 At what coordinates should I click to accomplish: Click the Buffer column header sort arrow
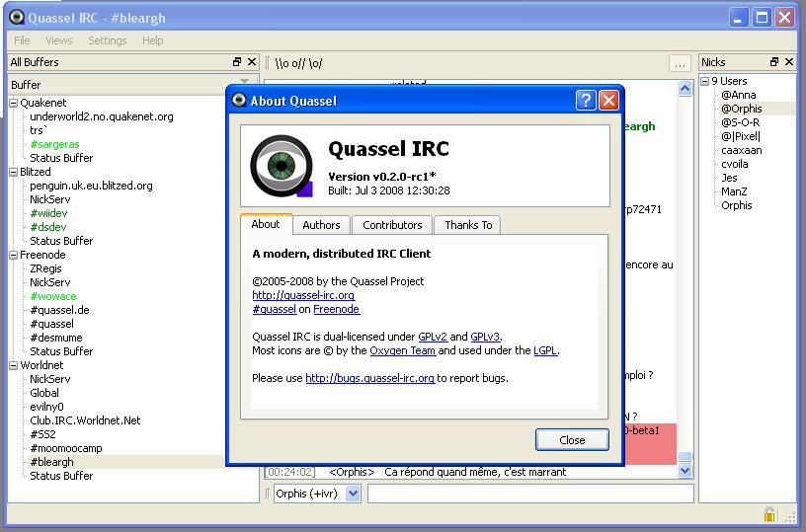pyautogui.click(x=245, y=82)
